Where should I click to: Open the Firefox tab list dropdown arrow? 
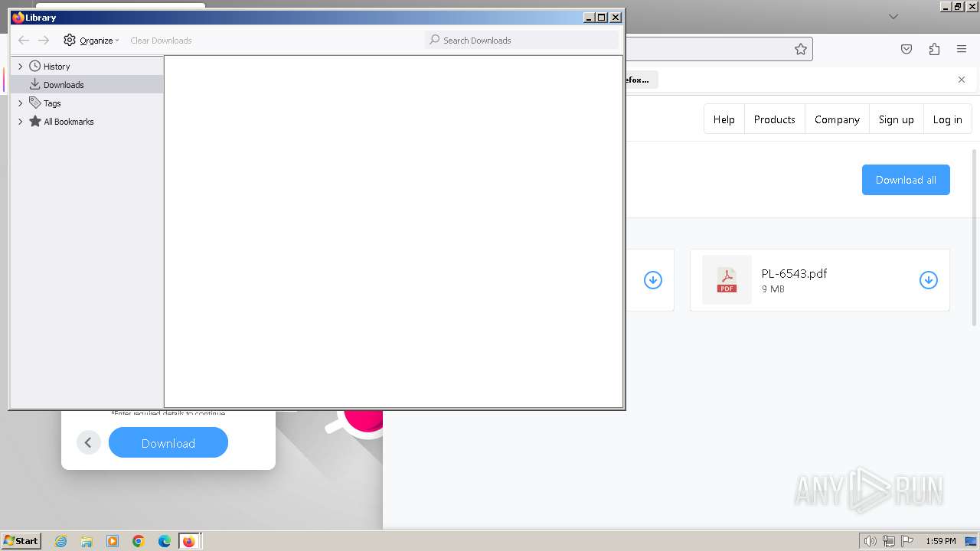(x=893, y=17)
